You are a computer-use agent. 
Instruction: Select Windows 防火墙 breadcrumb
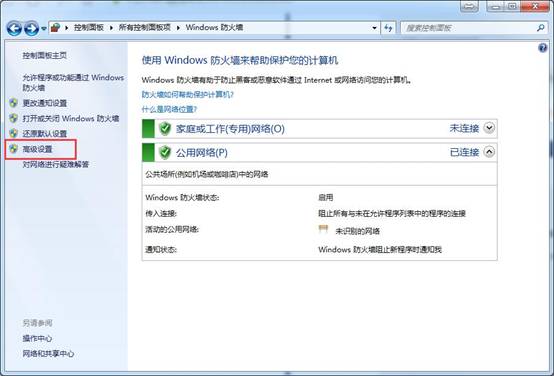click(x=214, y=28)
